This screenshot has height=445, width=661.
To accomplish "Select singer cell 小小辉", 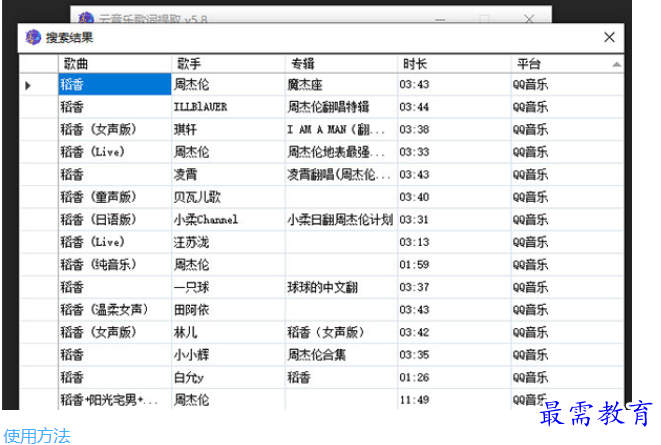I will 228,355.
